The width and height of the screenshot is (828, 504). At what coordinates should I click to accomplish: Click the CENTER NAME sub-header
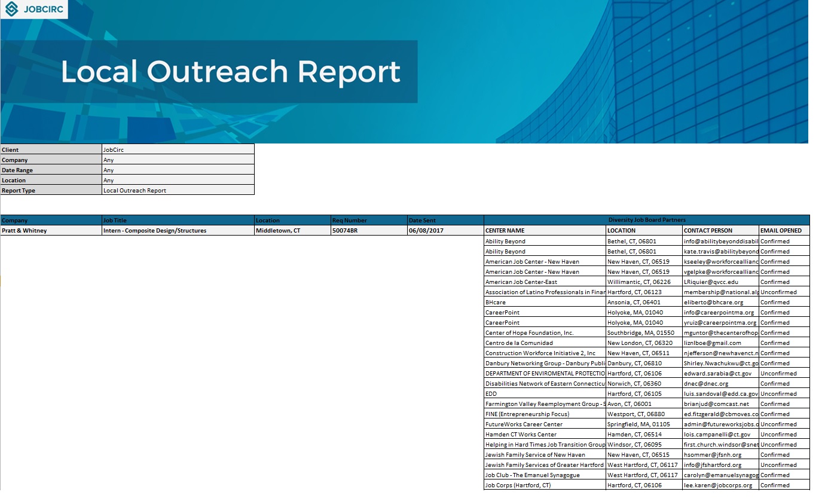pyautogui.click(x=545, y=230)
